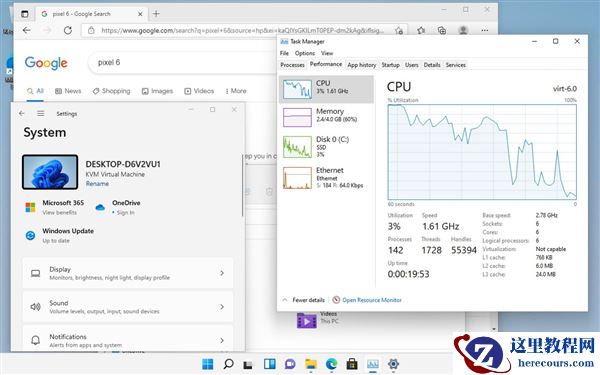The width and height of the screenshot is (600, 375).
Task: Open the Sound settings row
Action: (x=128, y=307)
